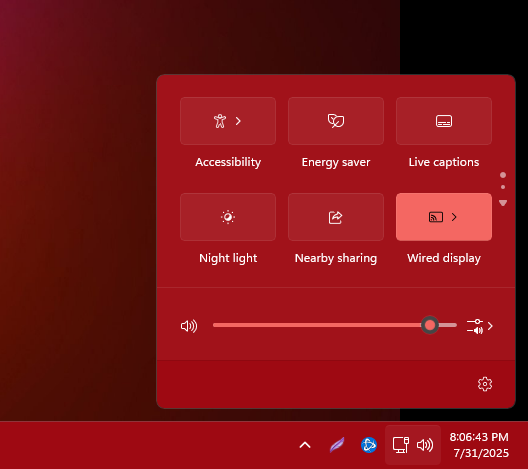Go to next quick settings page arrow
528x469 pixels.
(x=503, y=203)
